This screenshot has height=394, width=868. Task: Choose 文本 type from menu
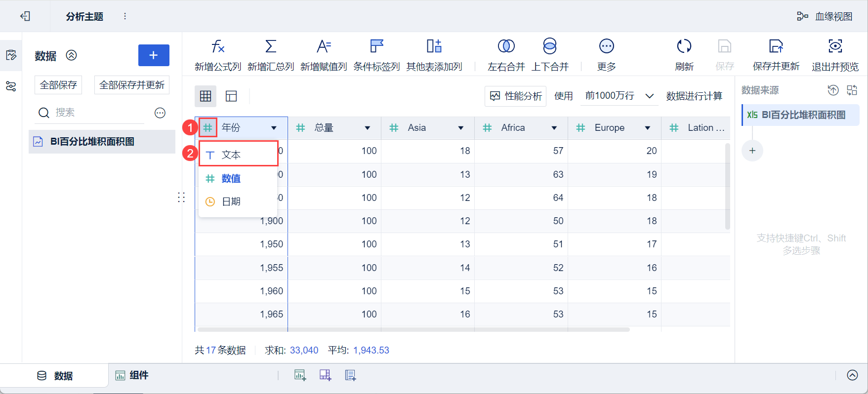point(238,155)
